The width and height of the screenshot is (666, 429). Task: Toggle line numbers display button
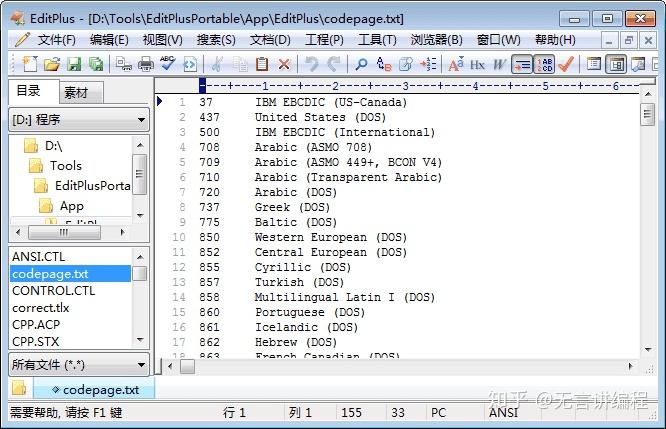[544, 64]
